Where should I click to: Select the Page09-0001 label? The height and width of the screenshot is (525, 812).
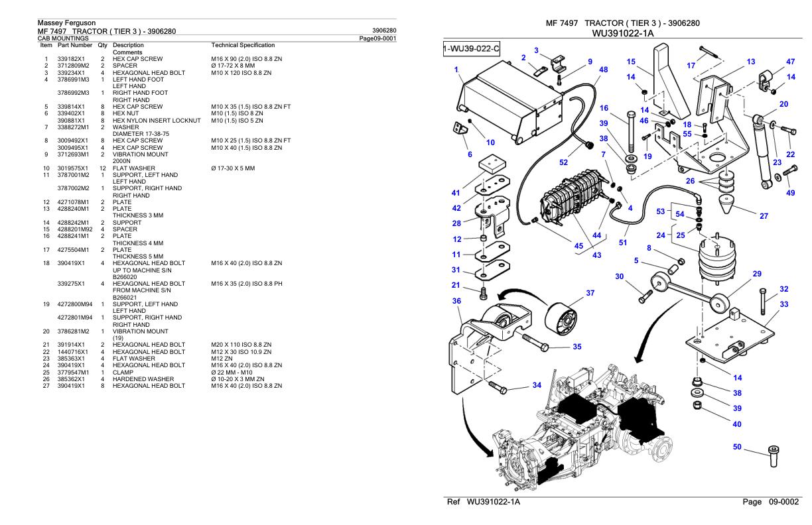377,38
